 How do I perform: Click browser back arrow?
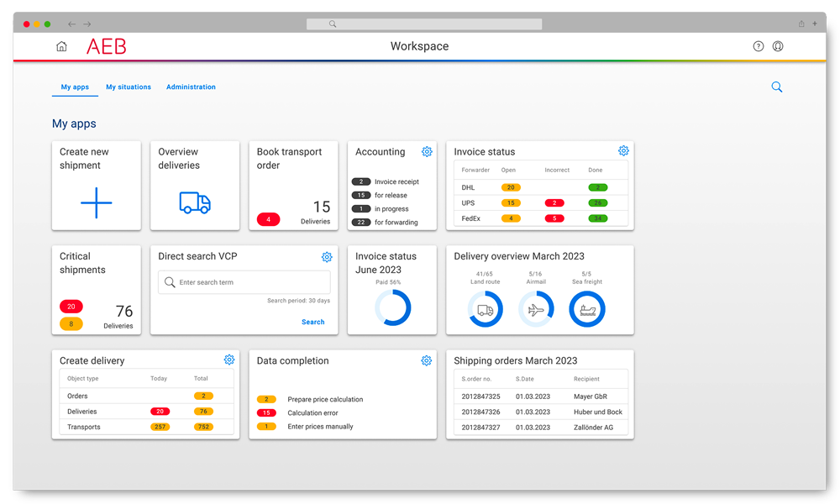71,24
